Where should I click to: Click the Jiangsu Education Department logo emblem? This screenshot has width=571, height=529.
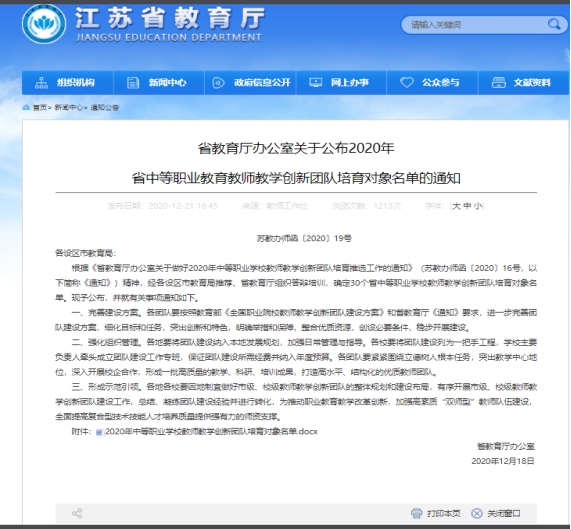tap(44, 24)
